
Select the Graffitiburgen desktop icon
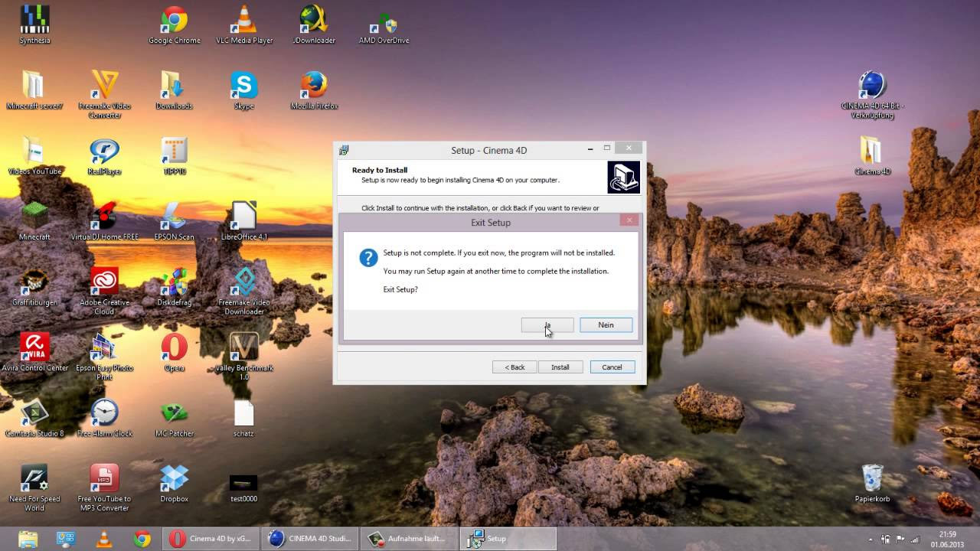point(34,288)
